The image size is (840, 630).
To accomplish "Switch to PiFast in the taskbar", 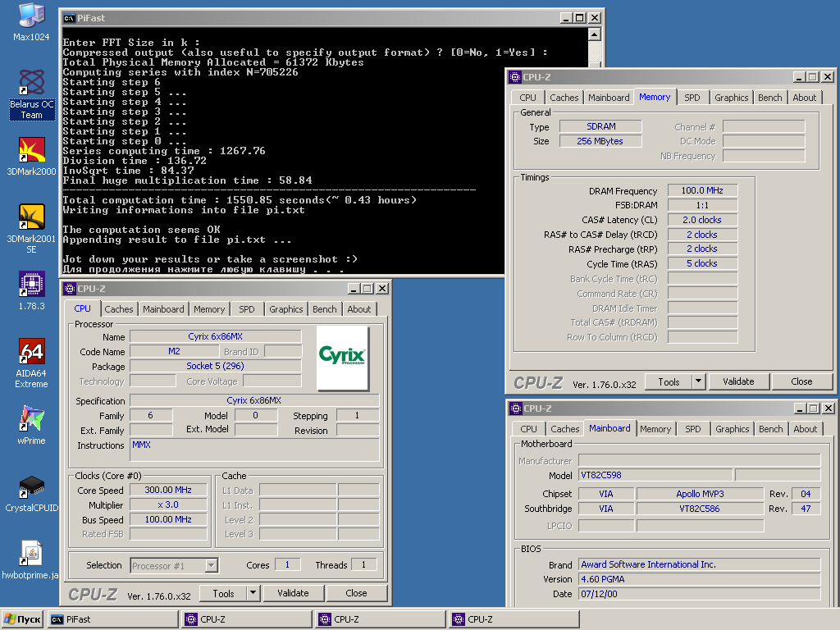I will point(112,619).
